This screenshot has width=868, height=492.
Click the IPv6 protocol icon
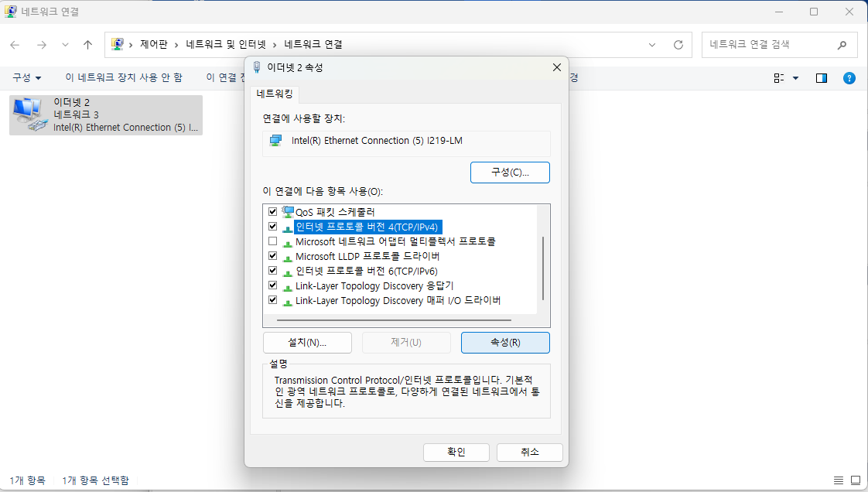288,272
